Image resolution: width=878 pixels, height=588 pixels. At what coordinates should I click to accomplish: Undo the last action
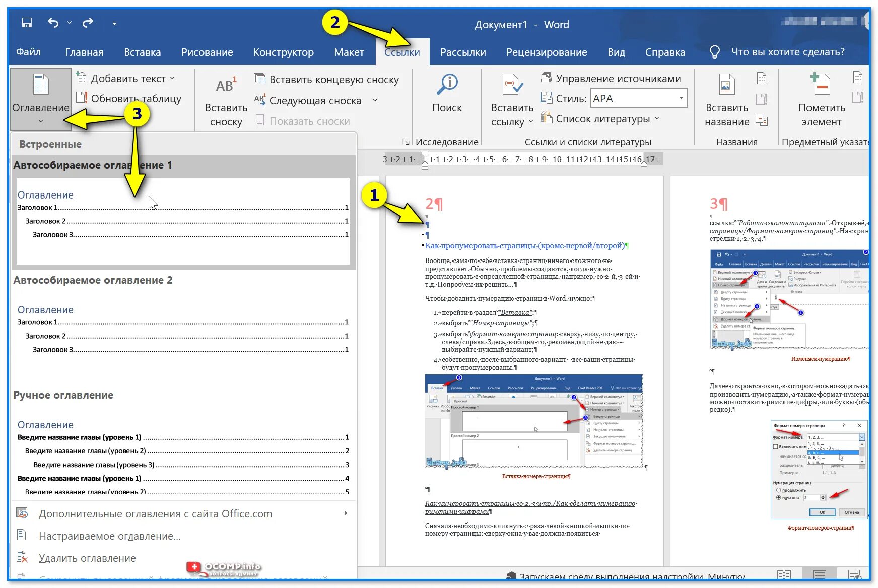(x=53, y=23)
